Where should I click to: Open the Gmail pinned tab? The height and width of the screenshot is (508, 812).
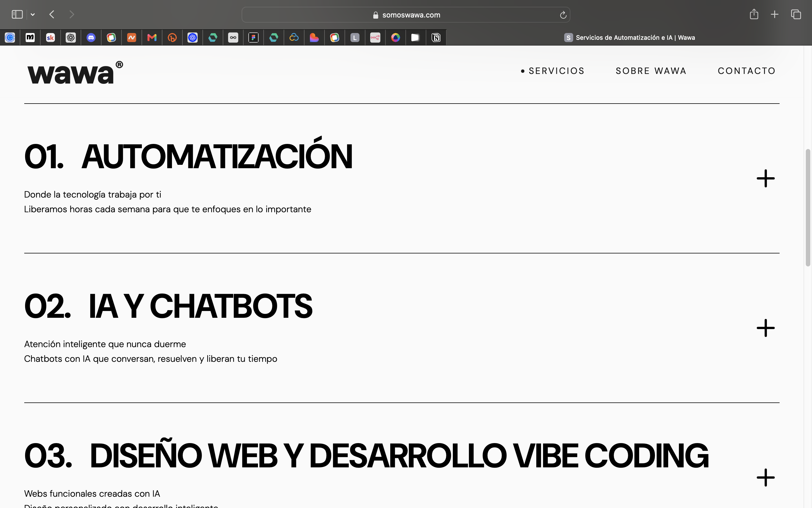[x=152, y=38]
